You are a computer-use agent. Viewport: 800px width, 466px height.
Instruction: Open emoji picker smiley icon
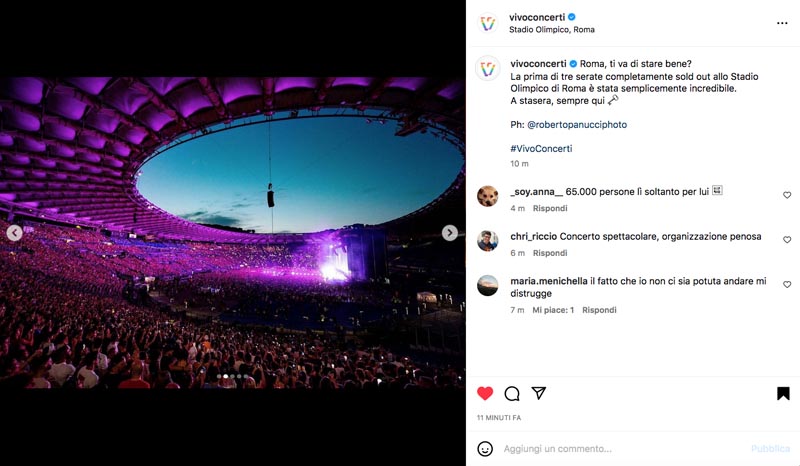(485, 449)
